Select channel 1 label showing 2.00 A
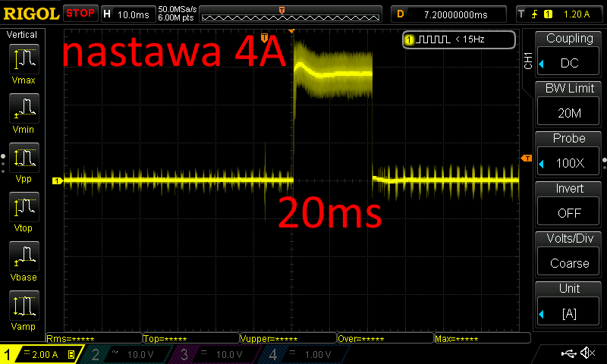607x364 pixels. pyautogui.click(x=41, y=354)
